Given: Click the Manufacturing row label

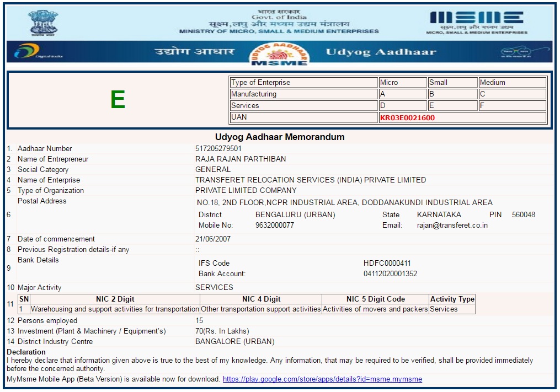Looking at the screenshot, I should tap(303, 94).
